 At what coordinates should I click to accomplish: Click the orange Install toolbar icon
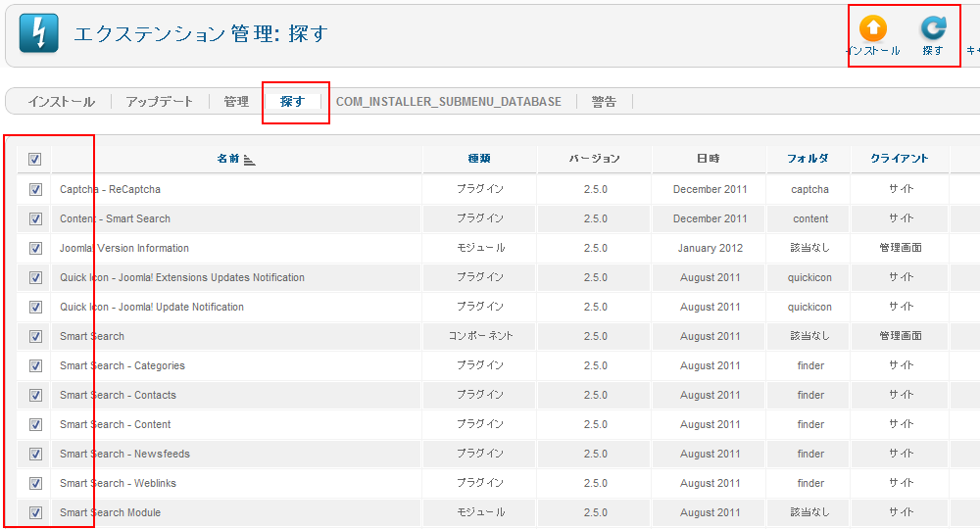click(872, 28)
